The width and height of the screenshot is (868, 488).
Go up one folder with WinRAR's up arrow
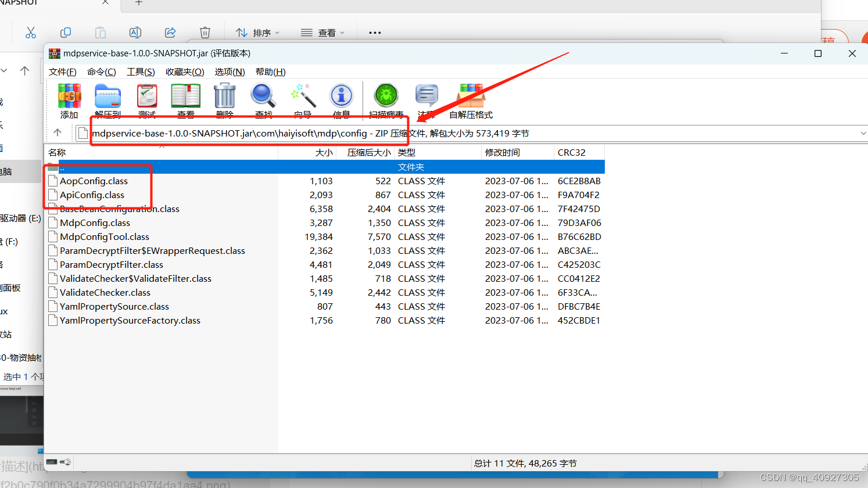point(58,132)
